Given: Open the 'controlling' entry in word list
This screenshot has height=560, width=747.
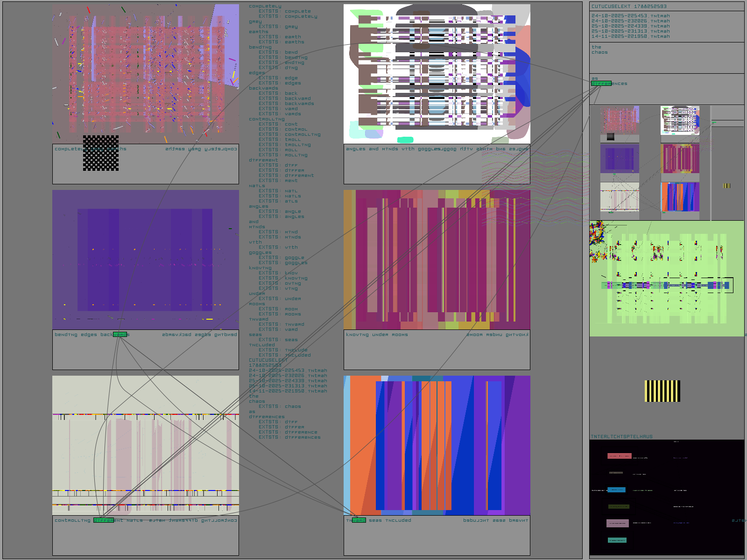Looking at the screenshot, I should tap(266, 119).
